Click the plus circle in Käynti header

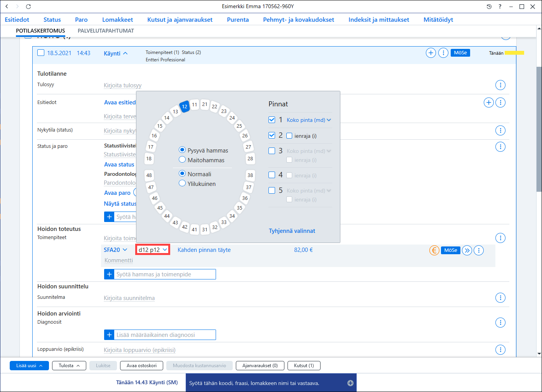tap(431, 53)
